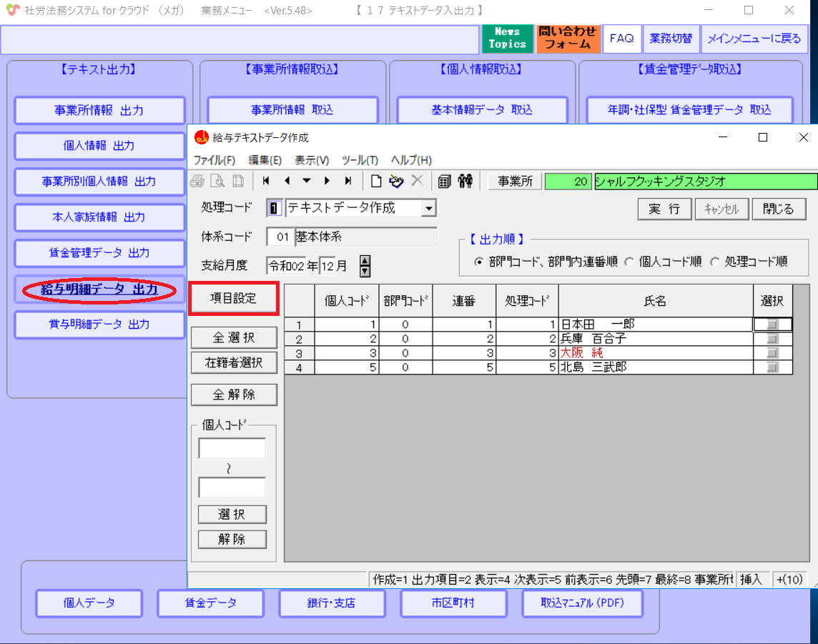818x644 pixels.
Task: Open the ヘルプ(H) menu
Action: tap(412, 160)
